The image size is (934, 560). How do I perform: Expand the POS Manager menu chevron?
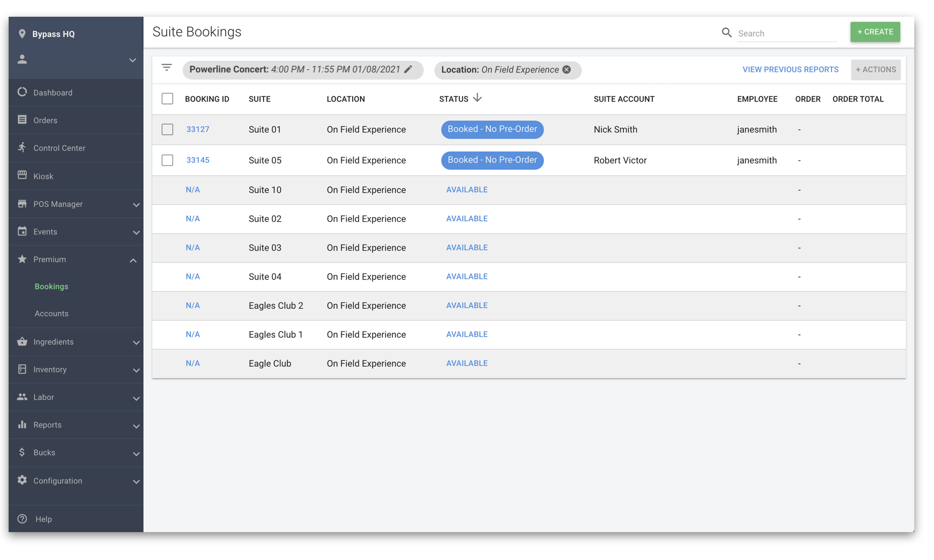pyautogui.click(x=136, y=204)
